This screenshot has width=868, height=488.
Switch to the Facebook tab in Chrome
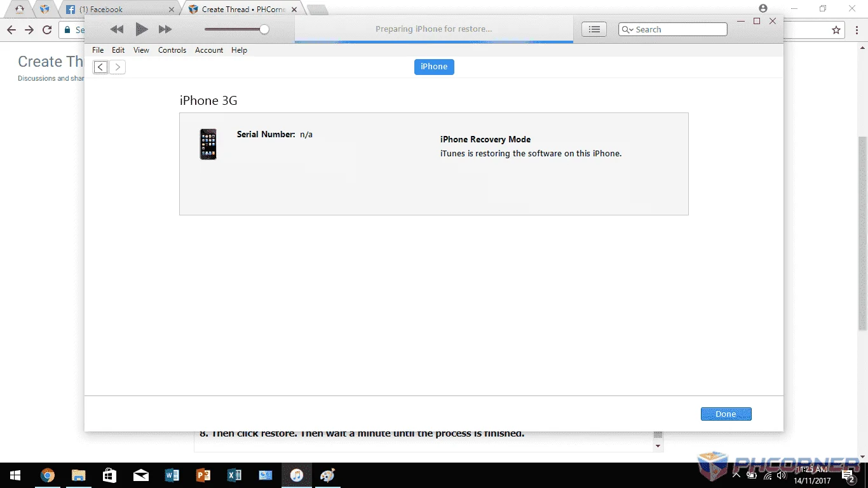(x=118, y=10)
